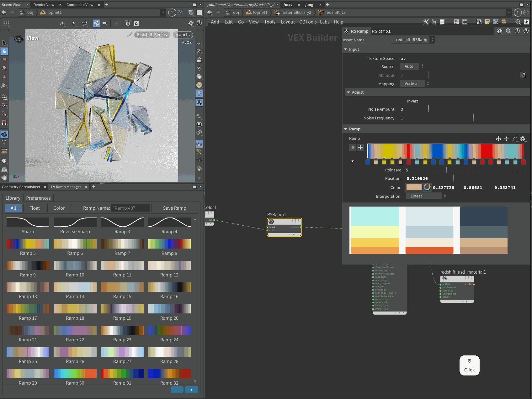Collapse the Adjust section
532x399 pixels.
pos(348,92)
